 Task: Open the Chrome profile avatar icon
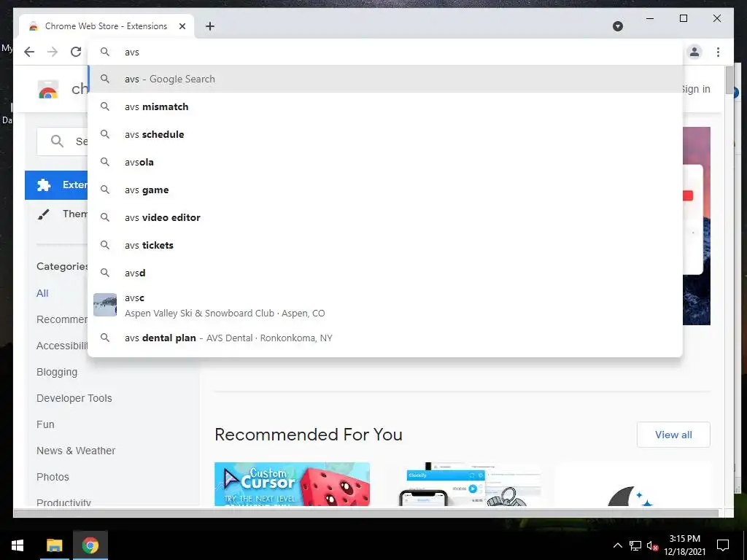(x=694, y=52)
